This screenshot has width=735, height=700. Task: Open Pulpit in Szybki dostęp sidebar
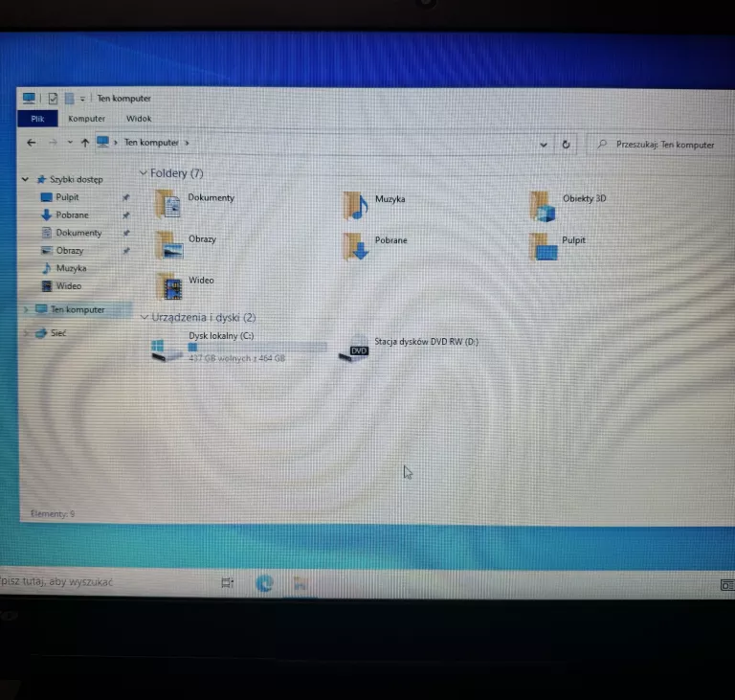pyautogui.click(x=66, y=197)
